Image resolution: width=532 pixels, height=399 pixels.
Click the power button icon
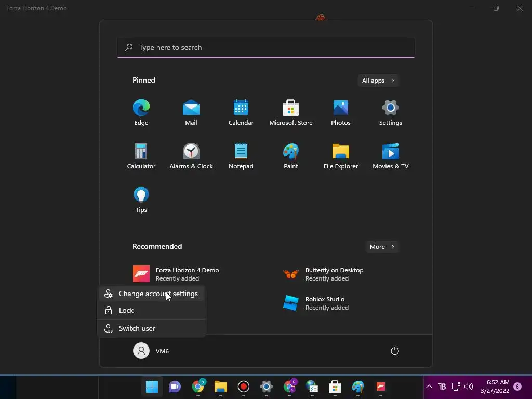point(395,351)
